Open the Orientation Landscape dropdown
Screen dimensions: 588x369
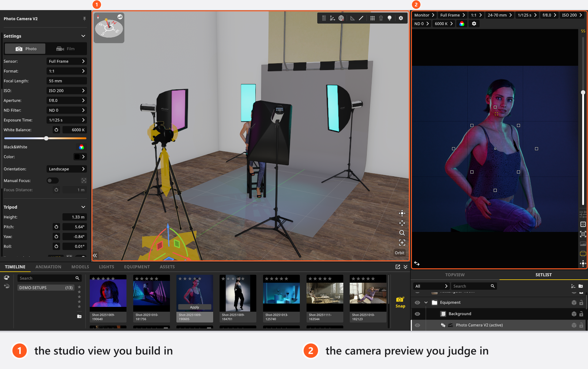pos(66,169)
